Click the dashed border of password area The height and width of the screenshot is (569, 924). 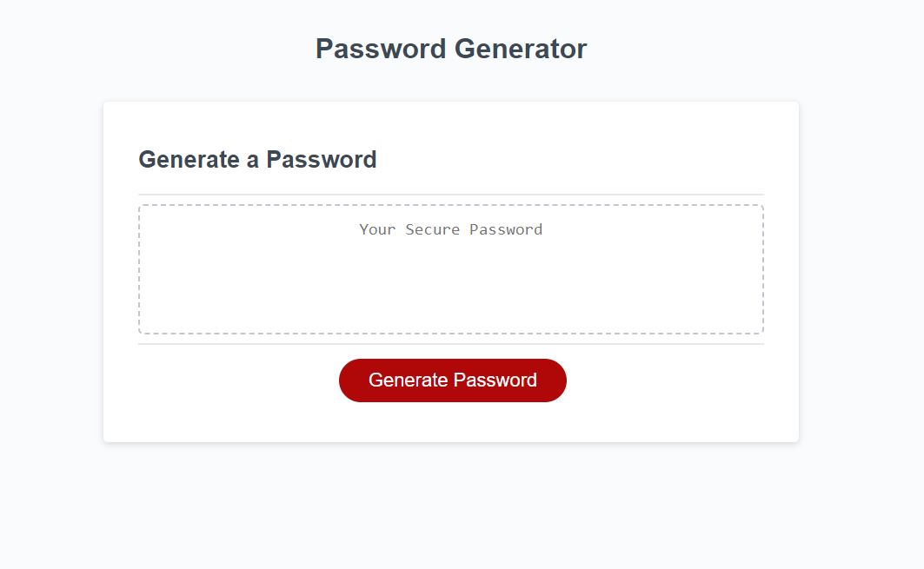click(x=450, y=203)
